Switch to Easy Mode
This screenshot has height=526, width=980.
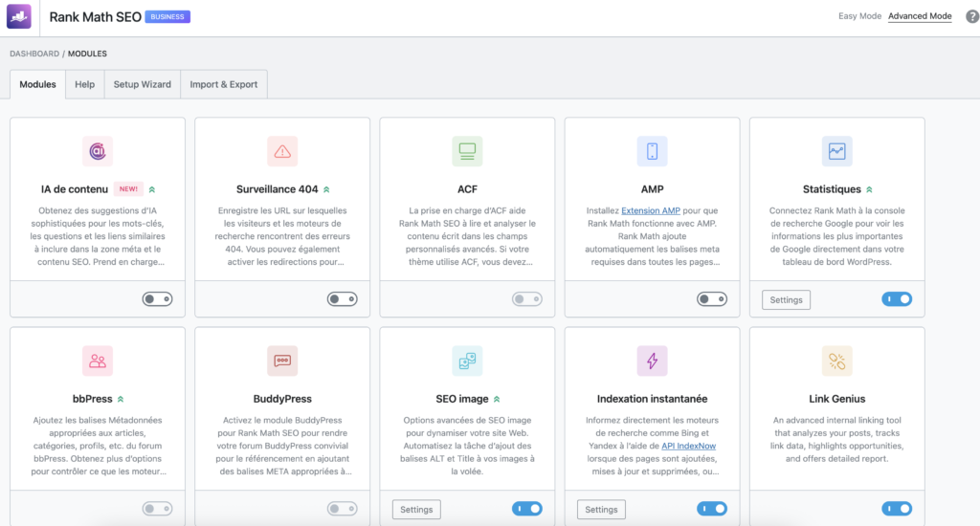(859, 16)
